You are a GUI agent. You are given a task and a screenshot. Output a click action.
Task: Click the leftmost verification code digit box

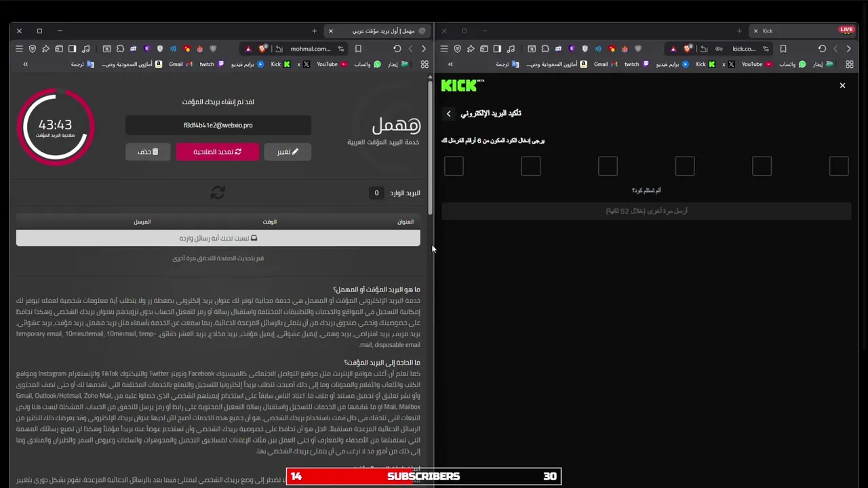(x=454, y=166)
